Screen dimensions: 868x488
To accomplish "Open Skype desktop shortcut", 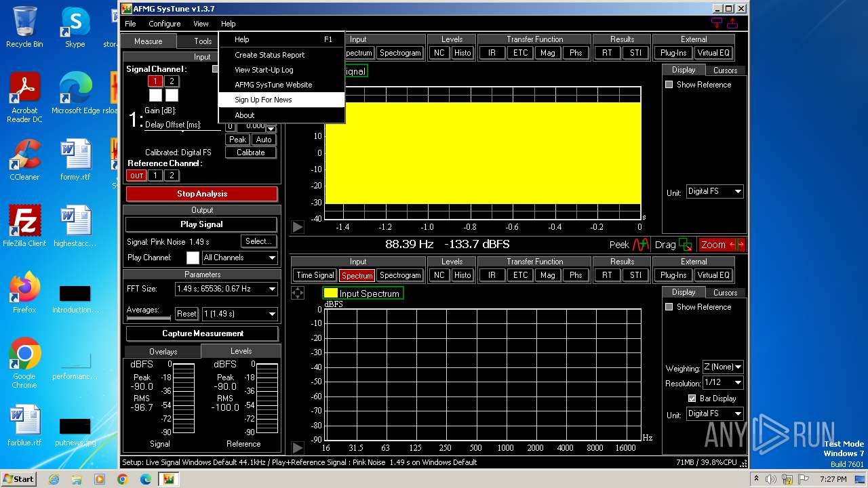I will point(75,27).
